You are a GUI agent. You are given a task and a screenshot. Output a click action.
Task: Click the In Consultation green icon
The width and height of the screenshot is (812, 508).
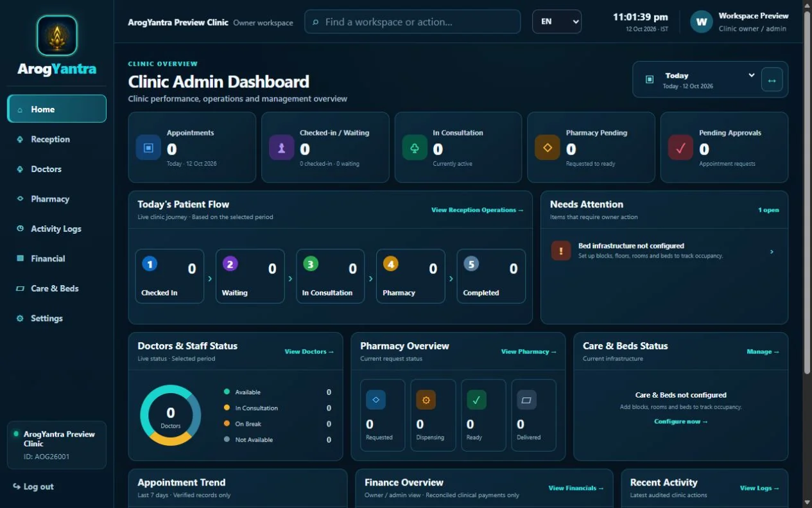(415, 148)
